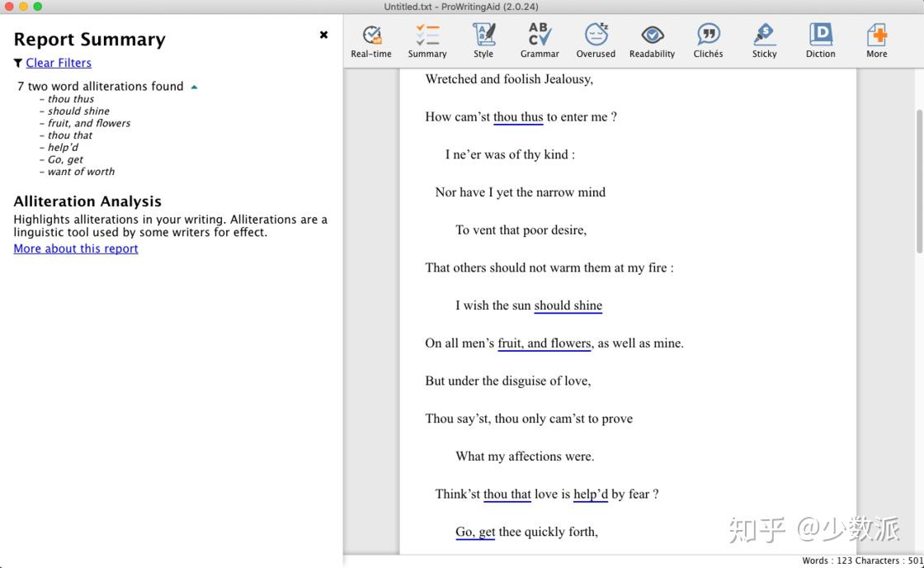Click the line 'Thou say'st, thou only cam'st to prove'
This screenshot has height=568, width=924.
529,419
